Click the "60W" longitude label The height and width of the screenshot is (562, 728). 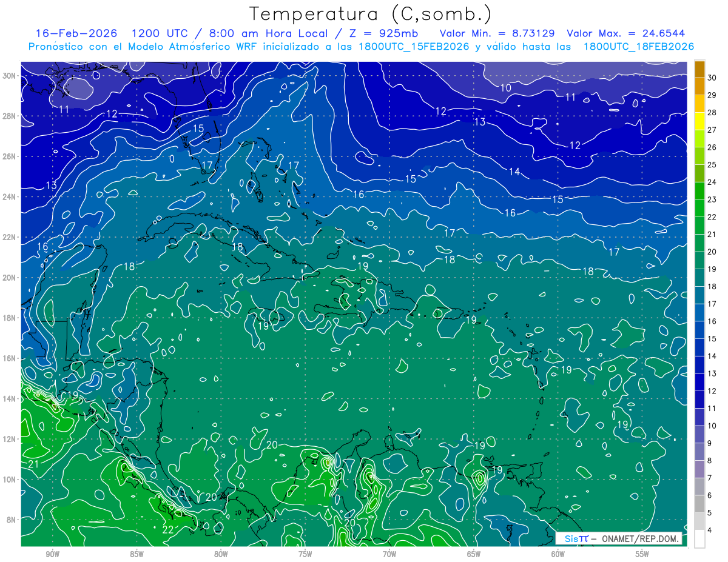[558, 554]
